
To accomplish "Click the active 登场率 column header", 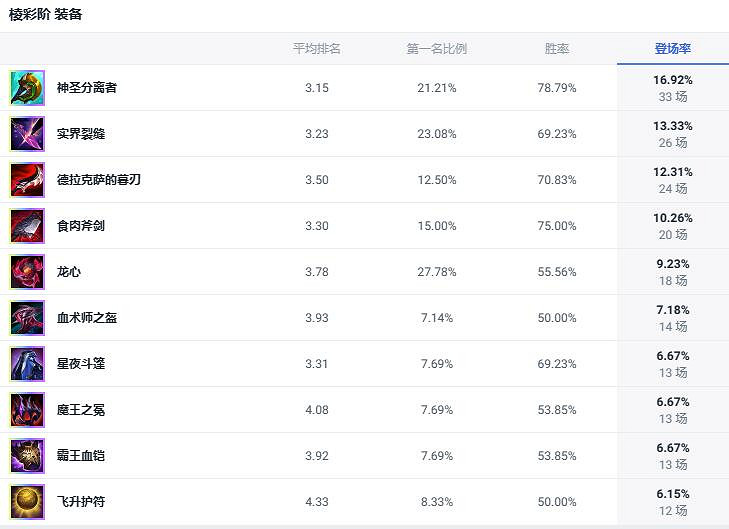I will [x=672, y=49].
